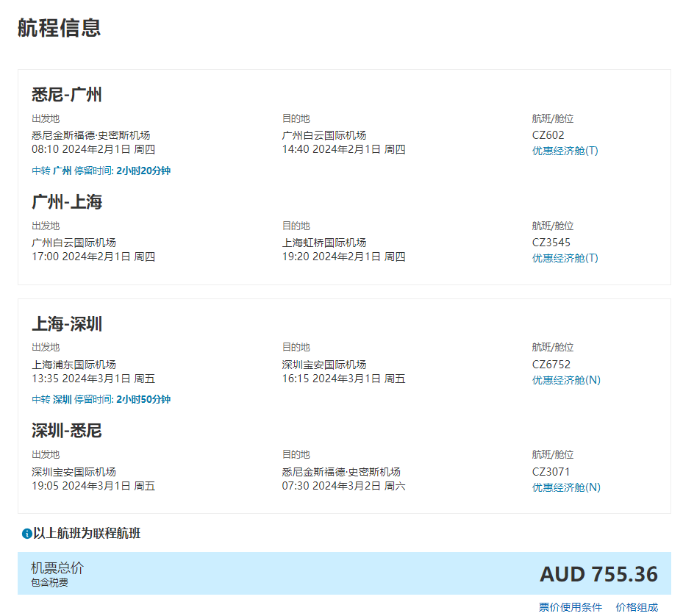The height and width of the screenshot is (616, 683).
Task: Open 优惠经济舱(N) link under flight CZ6752
Action: [566, 380]
